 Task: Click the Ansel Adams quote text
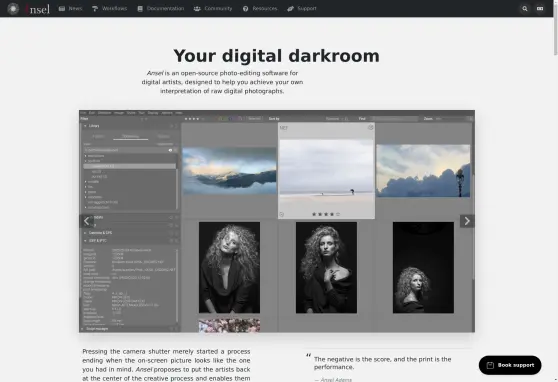[x=383, y=363]
